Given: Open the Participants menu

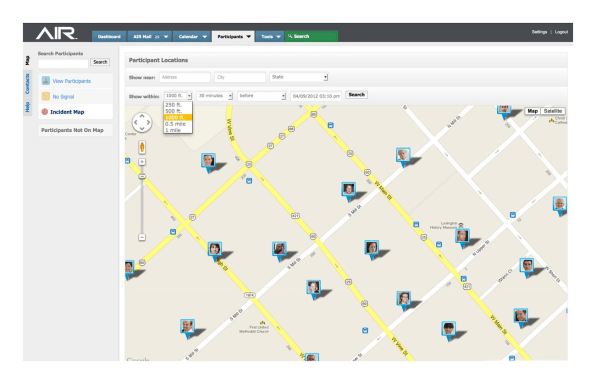Looking at the screenshot, I should point(233,36).
